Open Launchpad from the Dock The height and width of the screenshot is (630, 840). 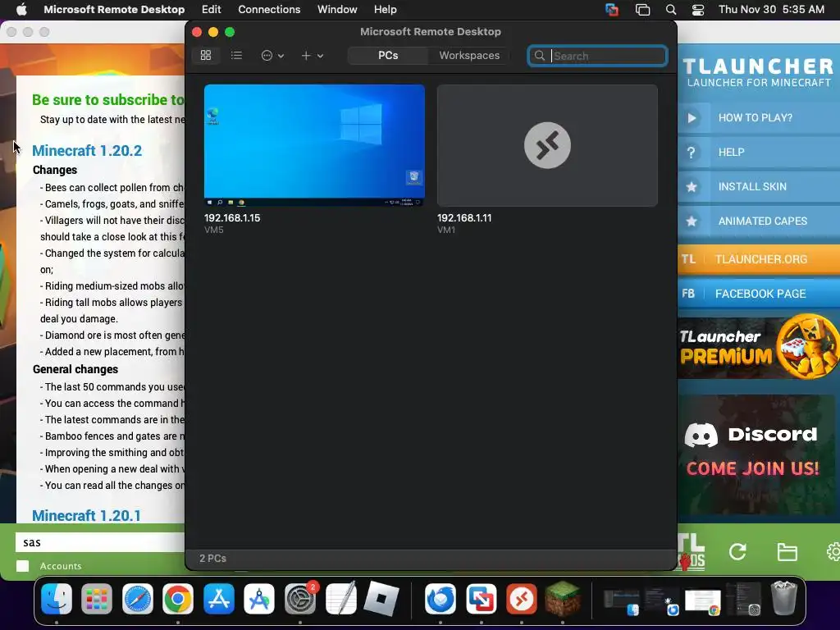[97, 598]
